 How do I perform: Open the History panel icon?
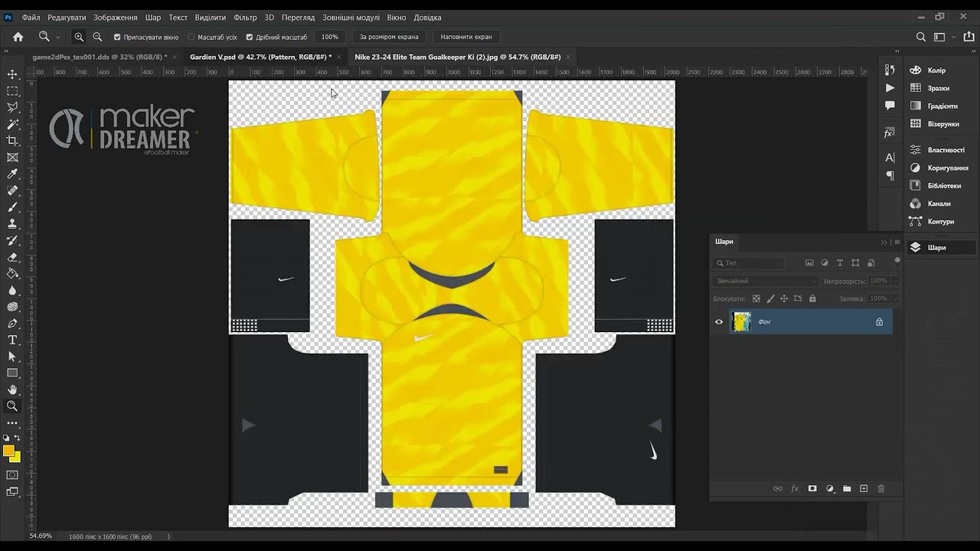[x=890, y=70]
